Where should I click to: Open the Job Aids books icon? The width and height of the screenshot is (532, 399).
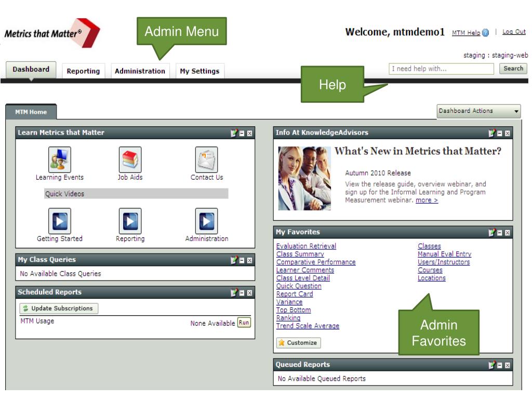coord(130,159)
